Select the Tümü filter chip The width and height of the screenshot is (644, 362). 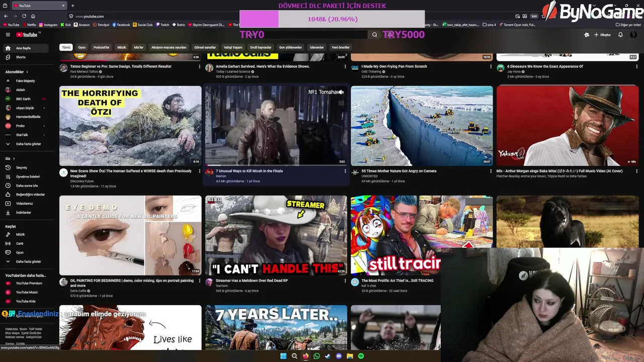pyautogui.click(x=66, y=47)
